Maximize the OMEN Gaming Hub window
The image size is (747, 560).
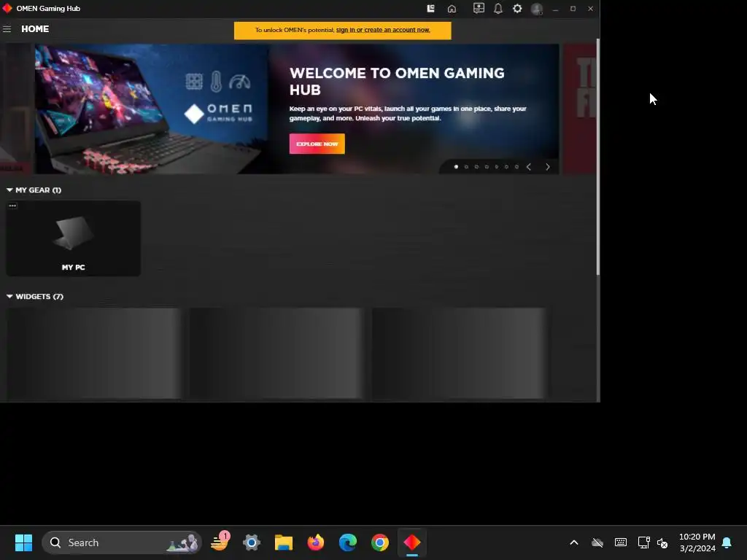click(573, 9)
